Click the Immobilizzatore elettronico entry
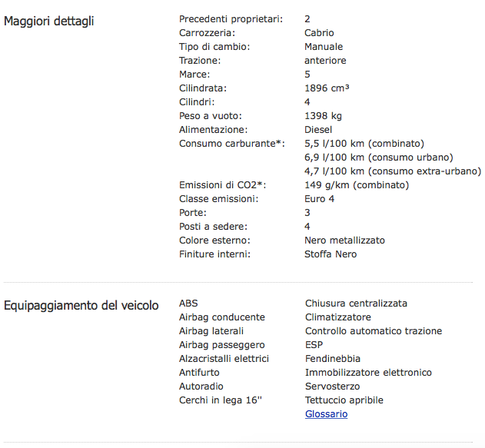 click(x=368, y=373)
